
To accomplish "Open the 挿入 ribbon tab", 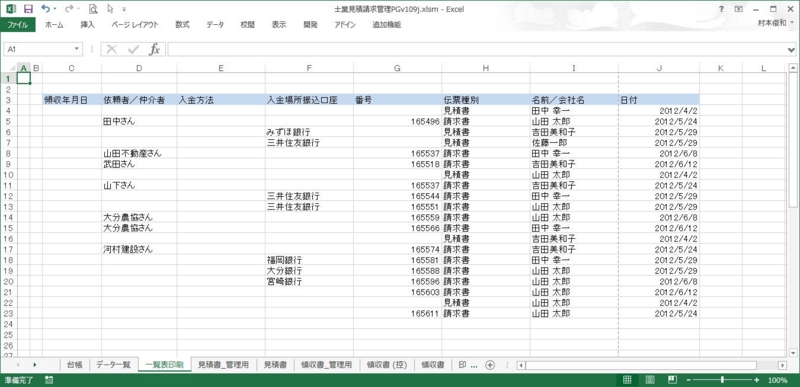I will (87, 24).
